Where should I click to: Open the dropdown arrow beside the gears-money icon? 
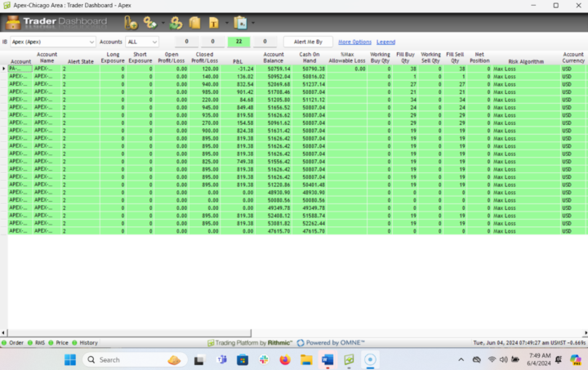click(163, 23)
